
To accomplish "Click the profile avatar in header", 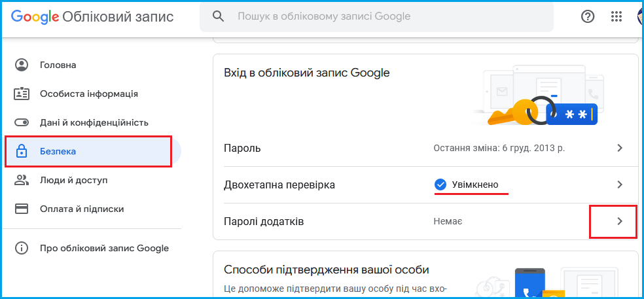I will click(x=640, y=17).
